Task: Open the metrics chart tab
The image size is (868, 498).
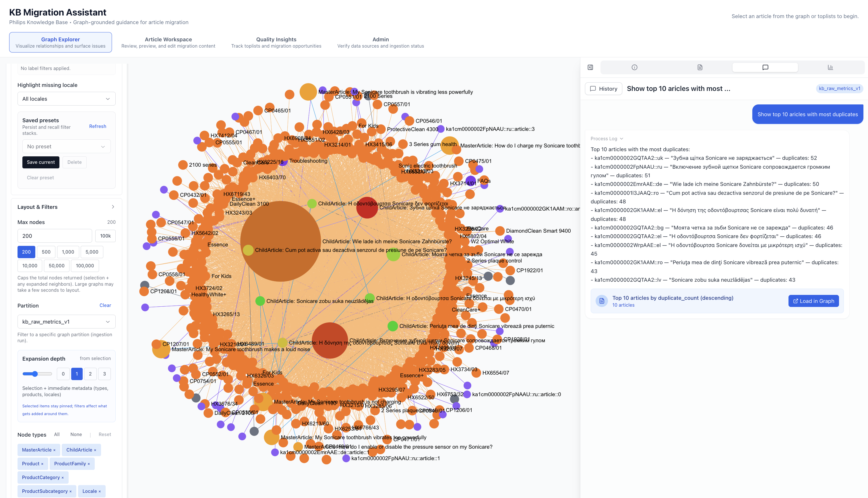Action: click(831, 67)
